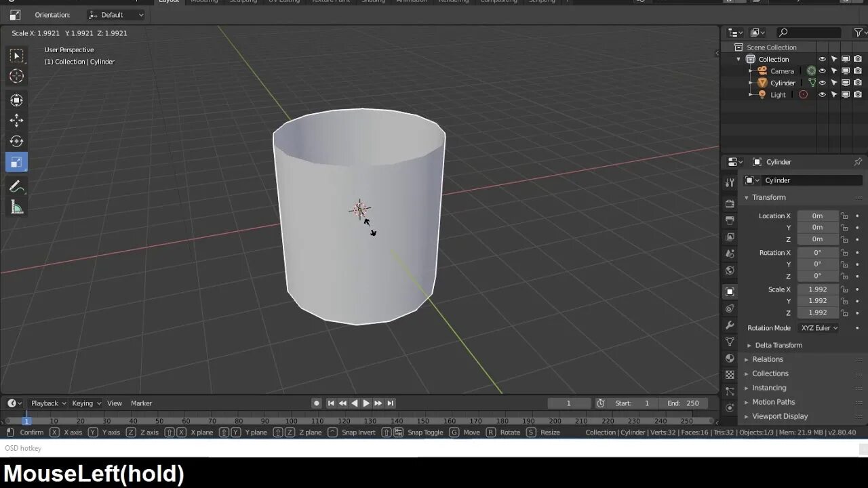Lock Location X with padlock
Viewport: 868px width, 488px height.
[x=844, y=216]
